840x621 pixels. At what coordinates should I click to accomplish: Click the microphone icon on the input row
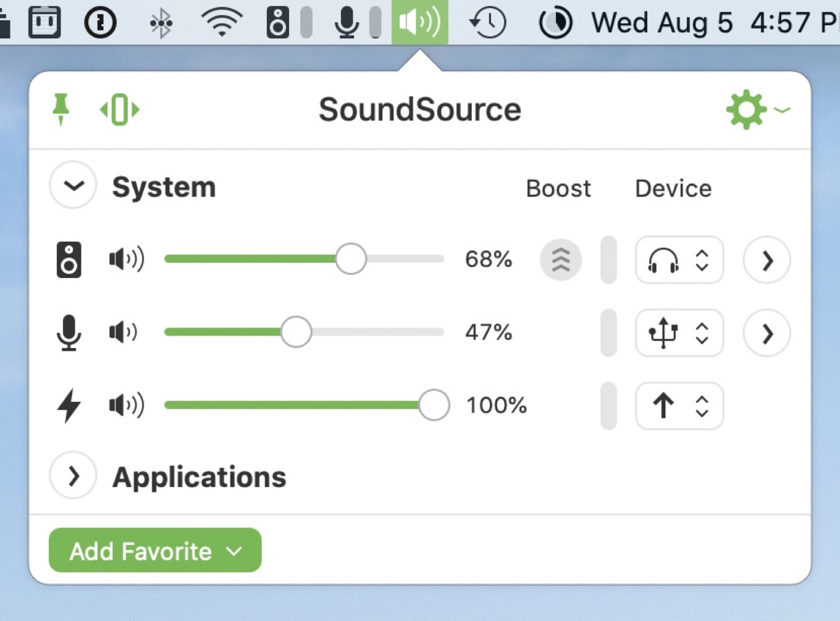(69, 332)
